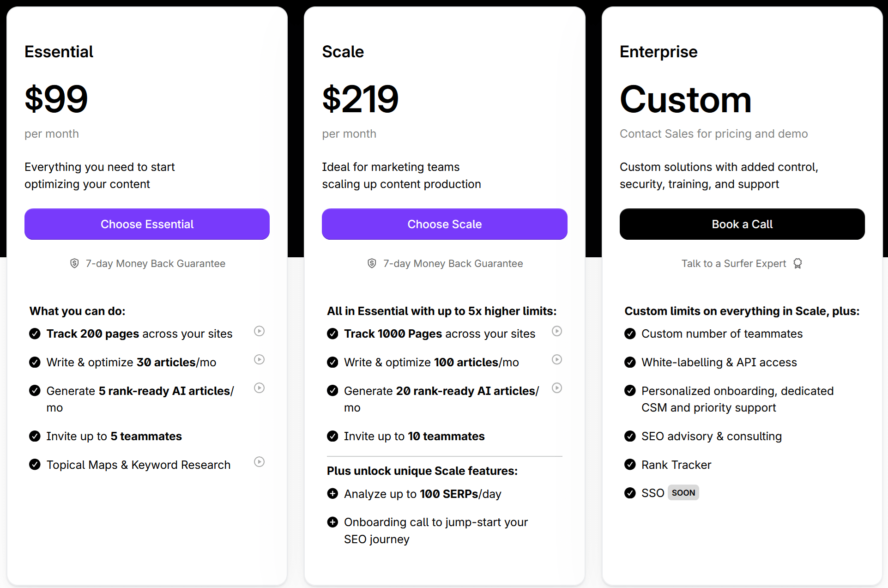
Task: Click shield icon beside Essential money back guarantee
Action: coord(74,263)
